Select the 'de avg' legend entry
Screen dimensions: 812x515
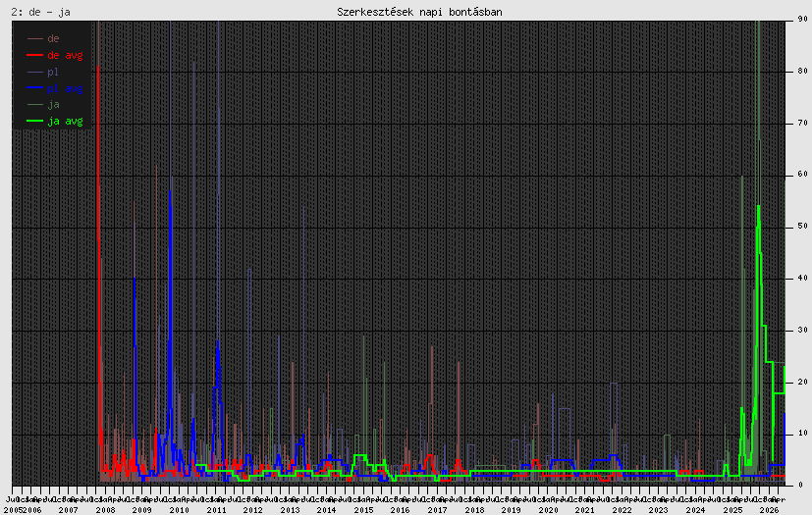pos(65,55)
